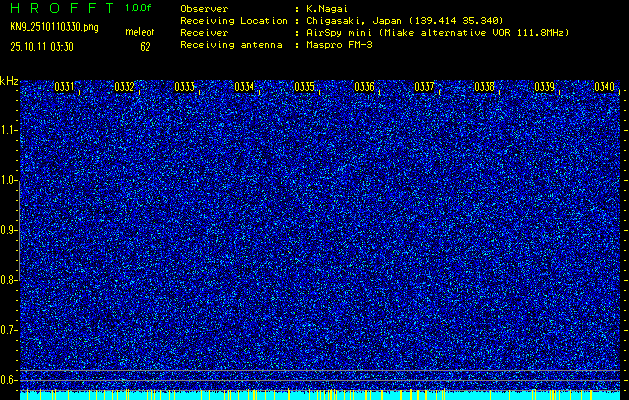Click the kHz axis unit label
Image resolution: width=629 pixels, height=400 pixels.
pyautogui.click(x=9, y=80)
